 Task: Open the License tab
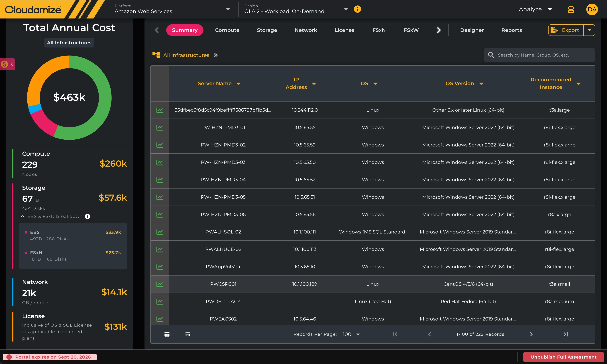click(x=344, y=30)
